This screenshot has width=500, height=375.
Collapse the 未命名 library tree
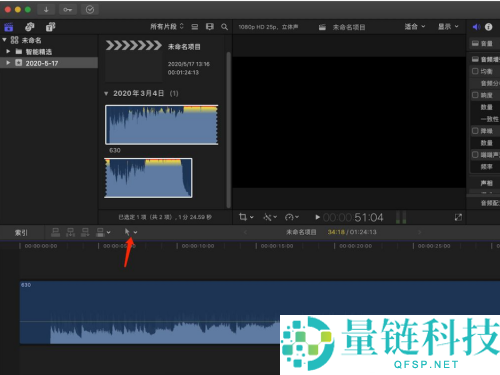coord(5,40)
